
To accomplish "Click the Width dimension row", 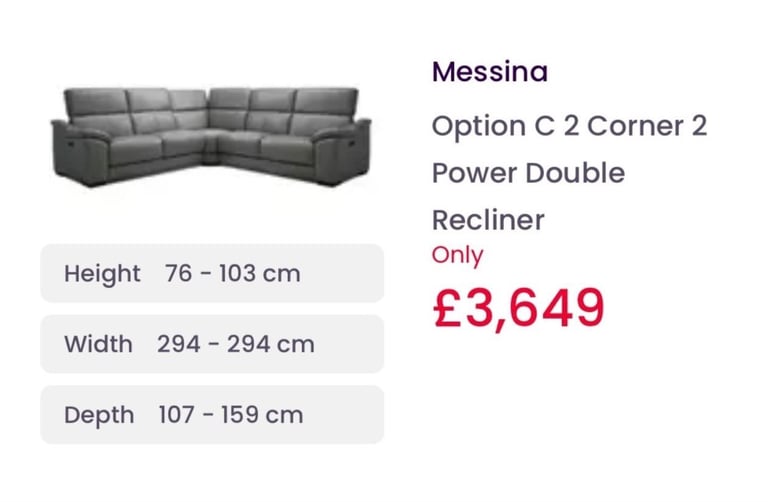I will coord(212,344).
